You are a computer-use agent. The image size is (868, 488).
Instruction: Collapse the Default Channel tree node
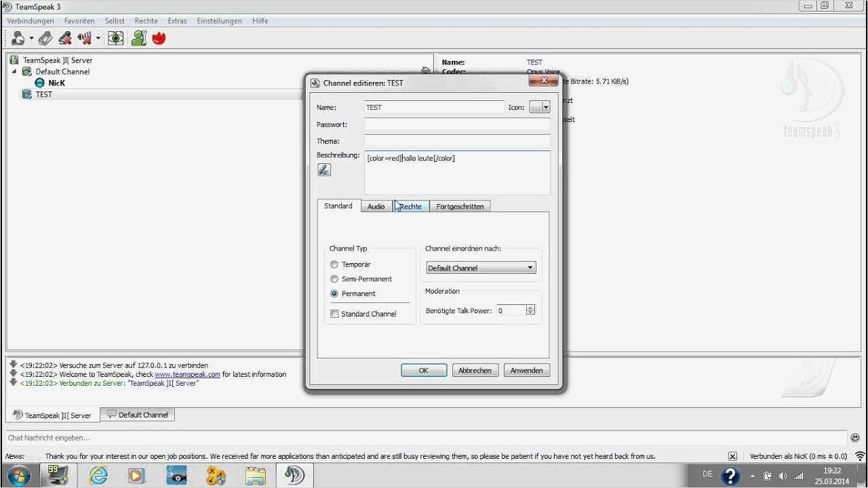click(15, 71)
